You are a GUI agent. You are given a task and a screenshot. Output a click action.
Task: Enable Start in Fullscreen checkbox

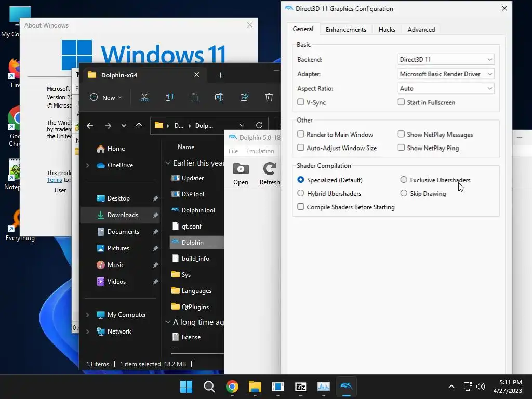click(402, 102)
